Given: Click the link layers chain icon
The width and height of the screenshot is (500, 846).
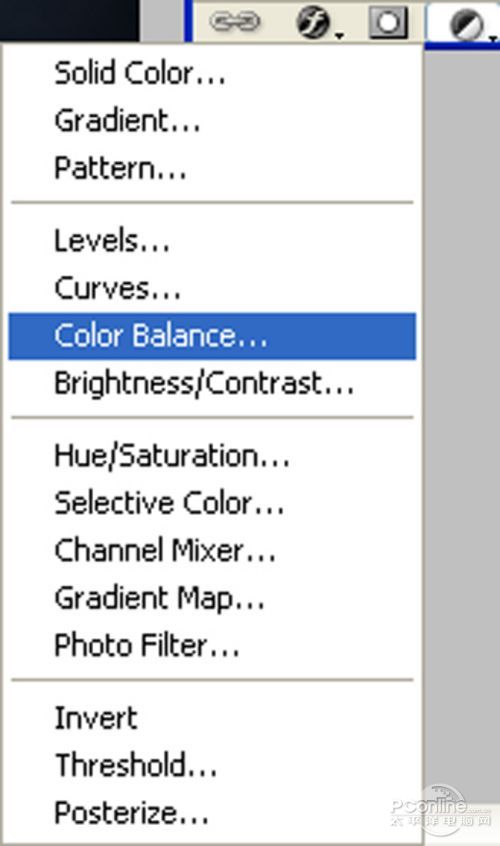Looking at the screenshot, I should coord(235,22).
